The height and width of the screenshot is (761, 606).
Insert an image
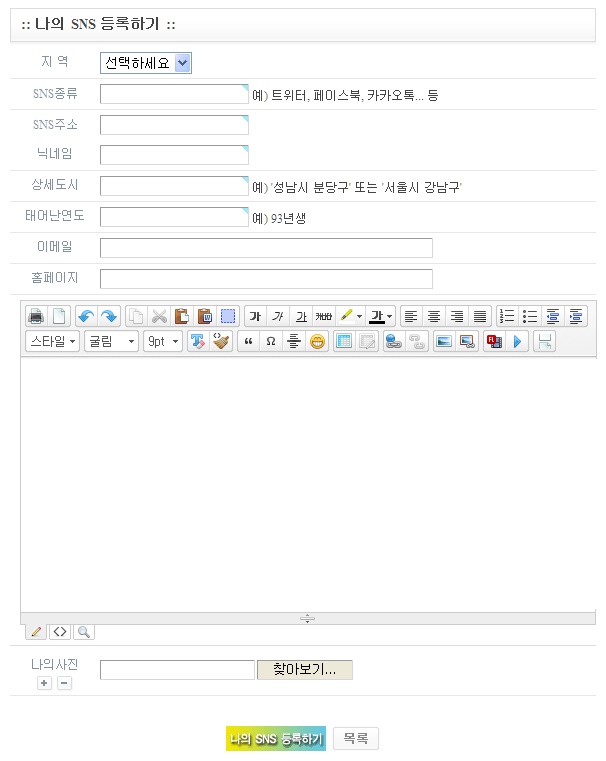pyautogui.click(x=444, y=342)
